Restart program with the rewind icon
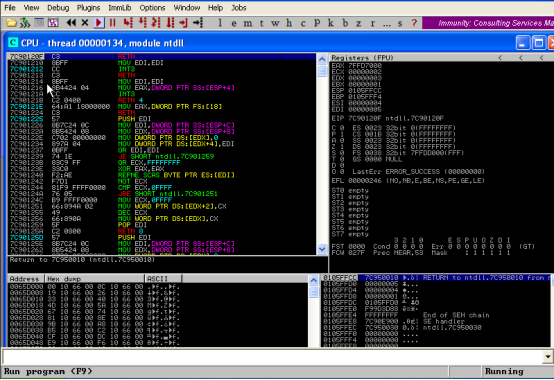 (x=71, y=23)
